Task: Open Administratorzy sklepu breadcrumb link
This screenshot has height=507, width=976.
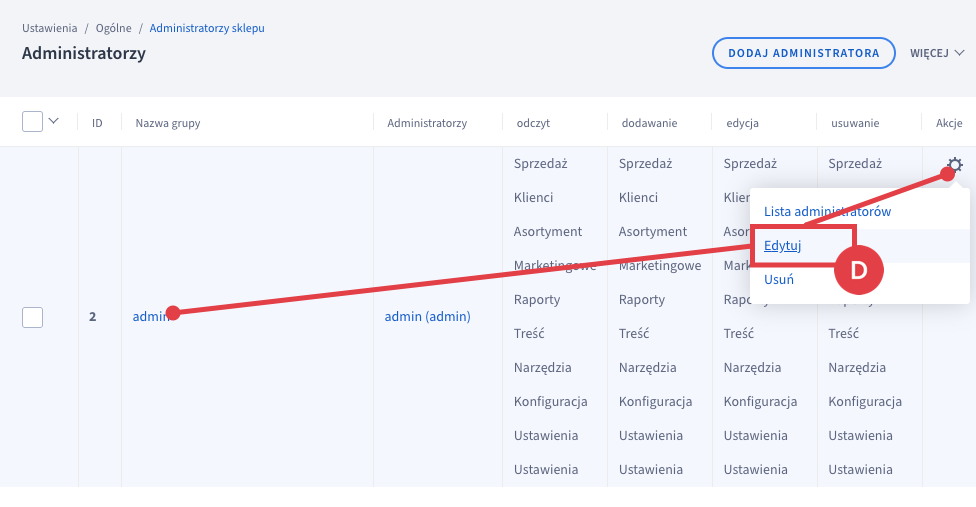Action: (207, 28)
